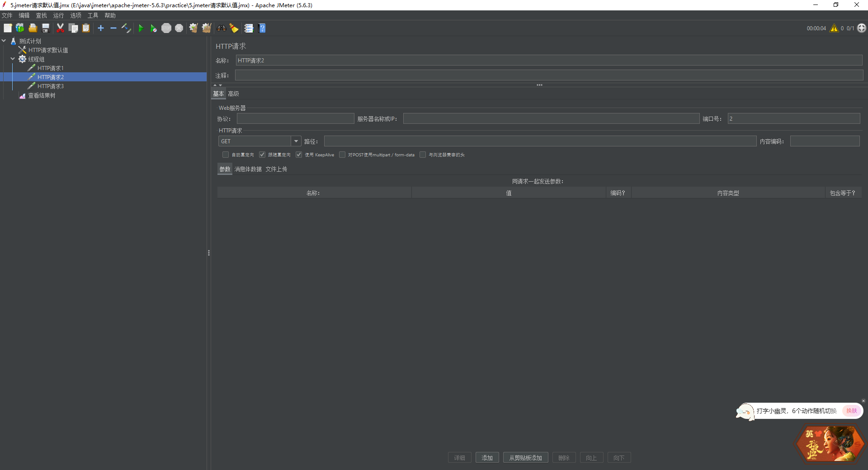Close the typing sprite popup
This screenshot has height=470, width=868.
pyautogui.click(x=863, y=401)
